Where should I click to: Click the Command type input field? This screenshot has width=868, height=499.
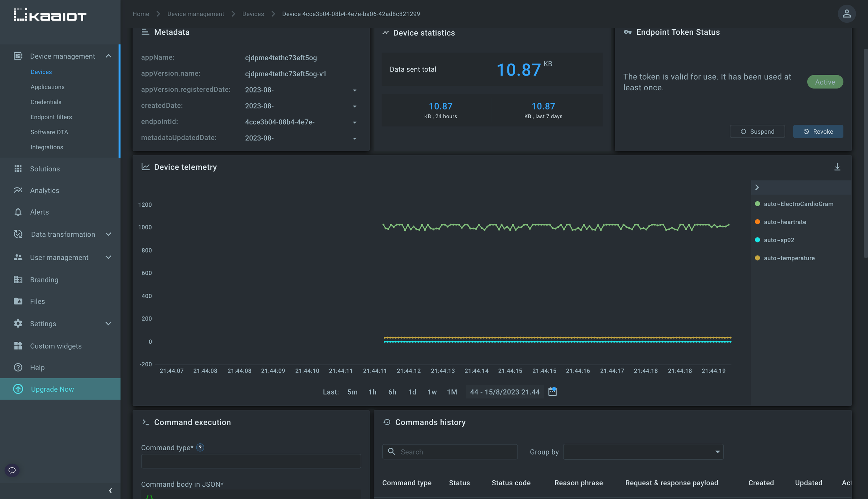click(251, 461)
